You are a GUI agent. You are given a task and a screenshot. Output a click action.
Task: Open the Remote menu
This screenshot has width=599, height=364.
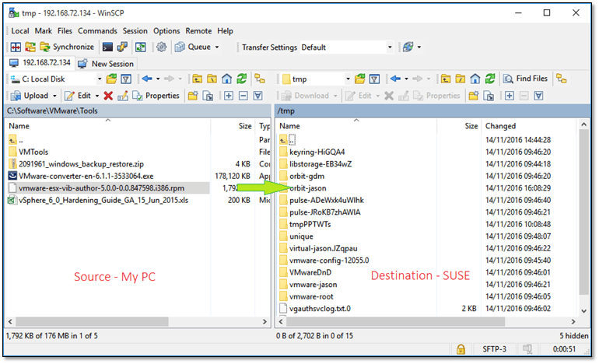198,31
